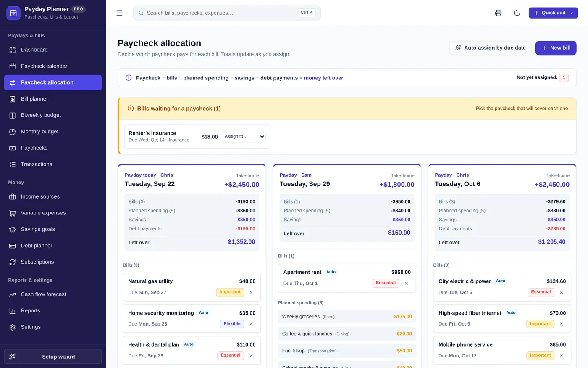Click the Savings goals piggy bank icon
The image size is (588, 368).
pyautogui.click(x=13, y=229)
